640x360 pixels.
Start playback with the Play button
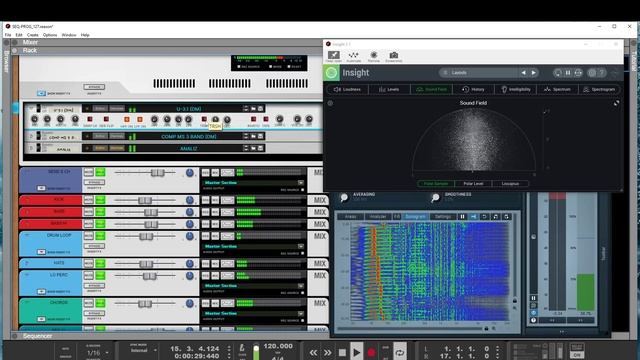pyautogui.click(x=356, y=352)
